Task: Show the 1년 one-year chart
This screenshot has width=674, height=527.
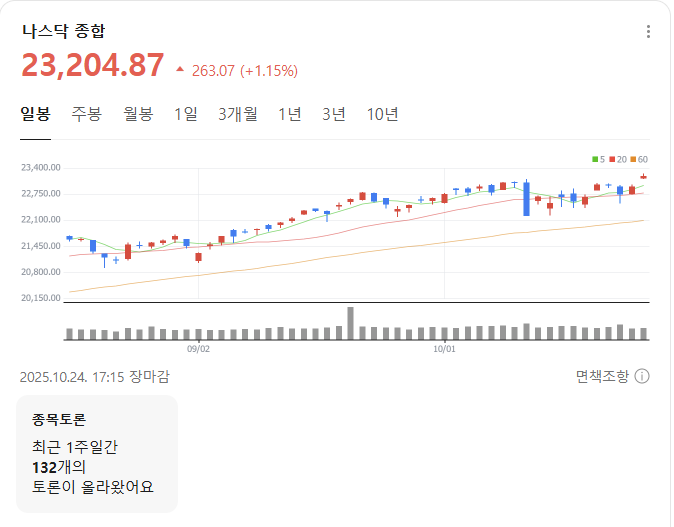Action: click(289, 114)
